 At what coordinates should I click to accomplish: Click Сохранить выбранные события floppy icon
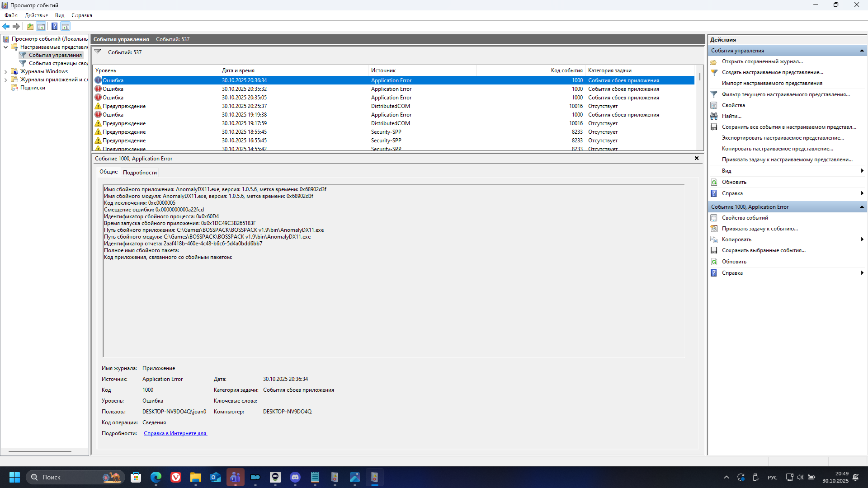714,250
